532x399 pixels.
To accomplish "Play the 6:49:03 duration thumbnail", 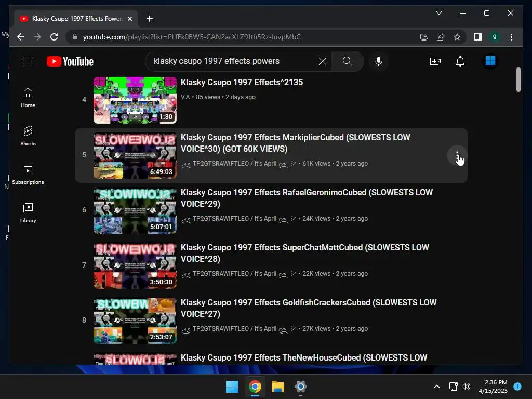I will (x=135, y=155).
